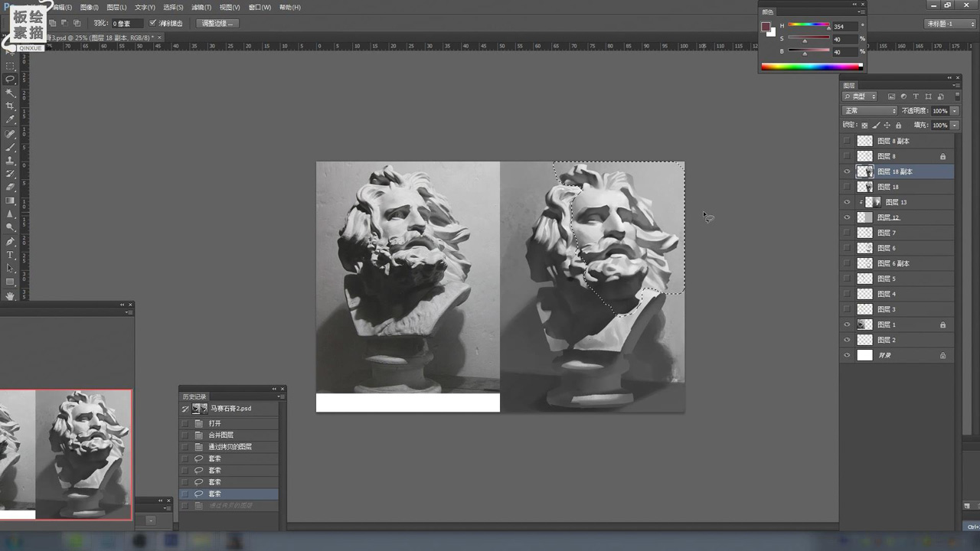Viewport: 980px width, 551px height.
Task: Select the Hand tool
Action: [x=10, y=295]
